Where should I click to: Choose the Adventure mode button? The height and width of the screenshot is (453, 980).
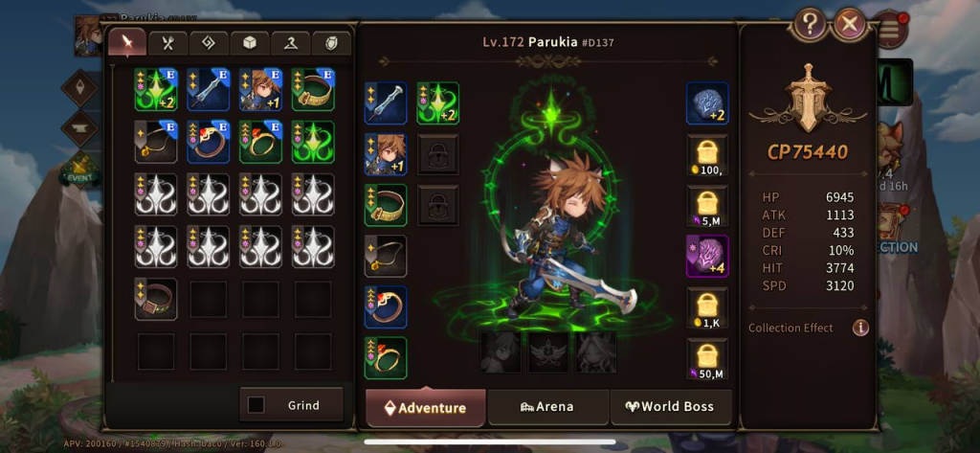coord(426,407)
